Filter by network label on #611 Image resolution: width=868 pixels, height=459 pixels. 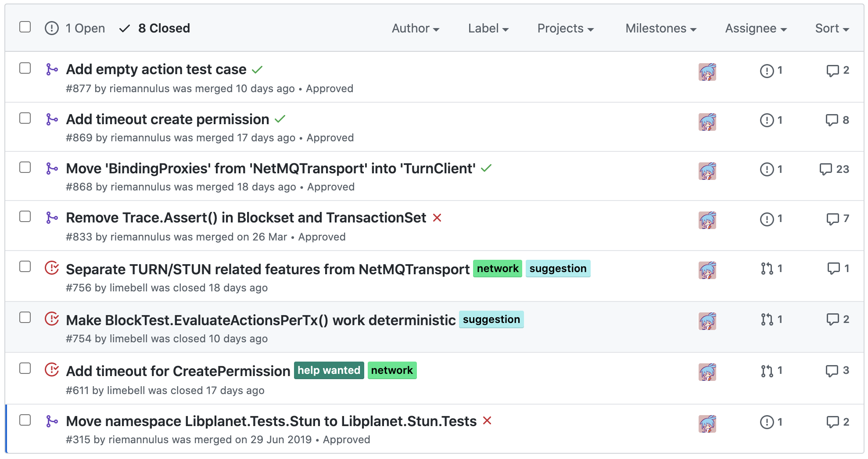(x=392, y=370)
